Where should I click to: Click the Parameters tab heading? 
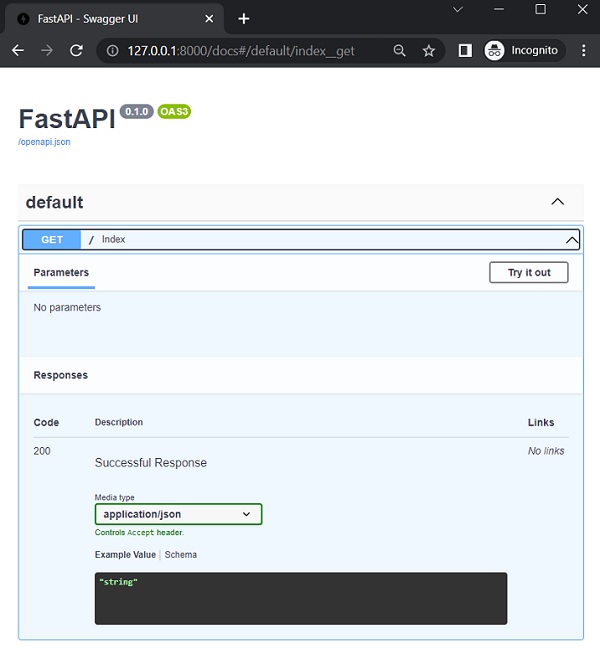[61, 273]
